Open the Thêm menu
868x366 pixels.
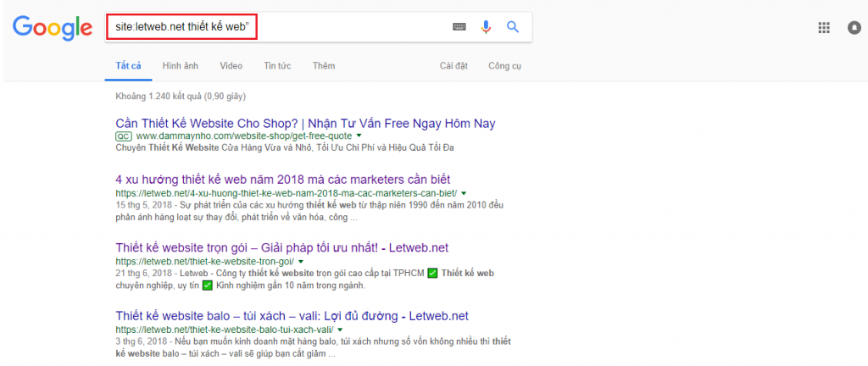click(324, 66)
